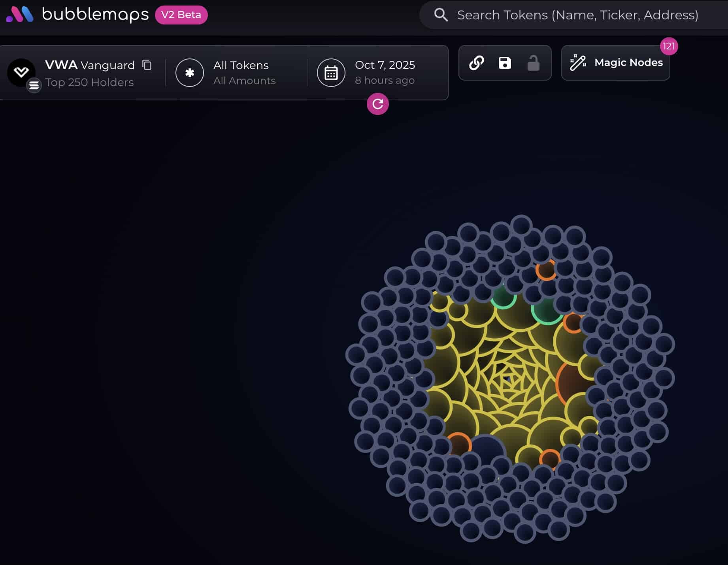728x565 pixels.
Task: Click the Bubblemaps logo icon
Action: (20, 15)
